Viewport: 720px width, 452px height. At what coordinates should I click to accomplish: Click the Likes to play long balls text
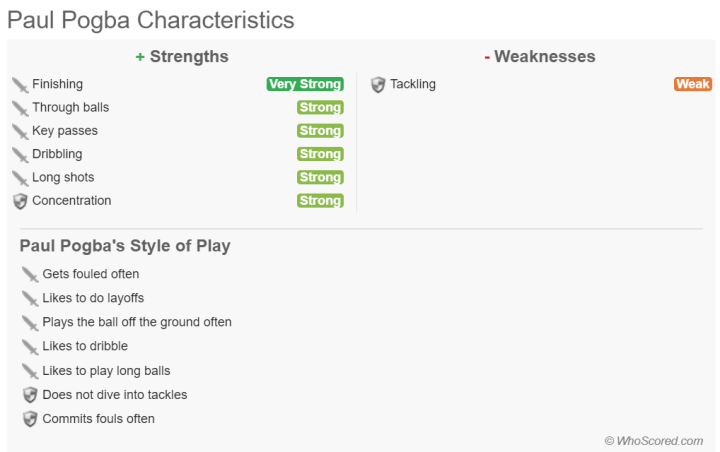pyautogui.click(x=106, y=371)
